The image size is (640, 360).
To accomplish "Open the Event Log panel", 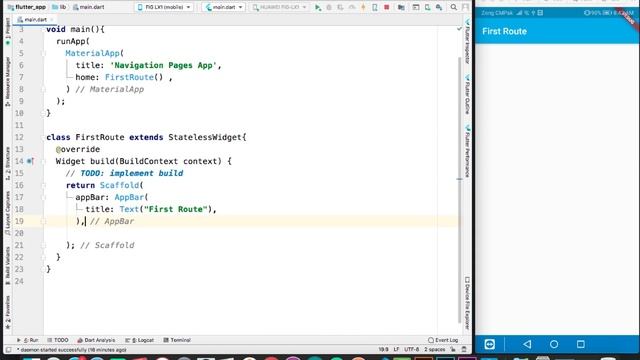I will pyautogui.click(x=443, y=340).
